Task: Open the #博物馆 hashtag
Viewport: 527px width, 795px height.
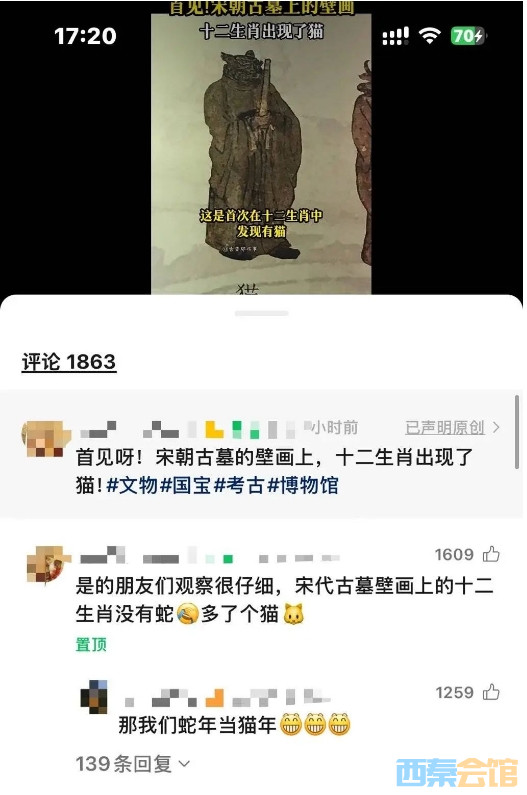Action: tap(303, 485)
